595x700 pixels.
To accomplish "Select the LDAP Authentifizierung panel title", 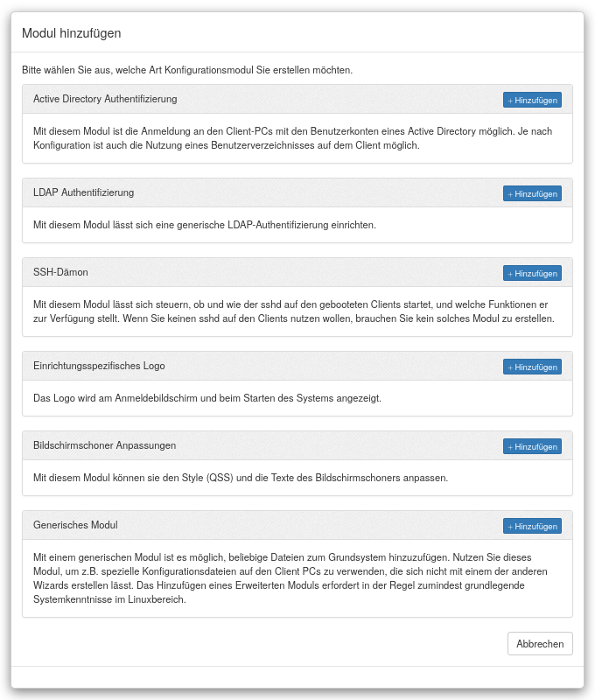I will [83, 192].
